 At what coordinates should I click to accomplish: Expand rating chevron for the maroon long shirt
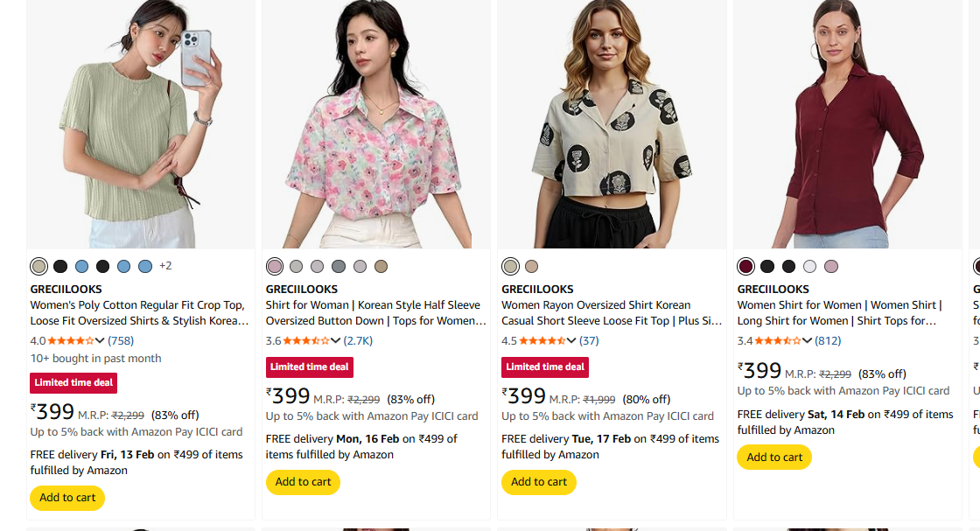coord(807,340)
